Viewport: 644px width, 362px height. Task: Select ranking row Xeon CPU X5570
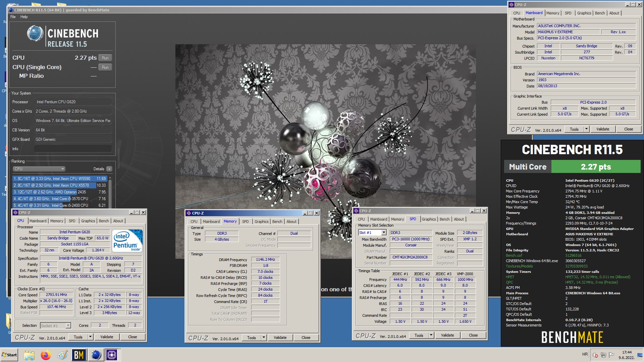pos(60,185)
